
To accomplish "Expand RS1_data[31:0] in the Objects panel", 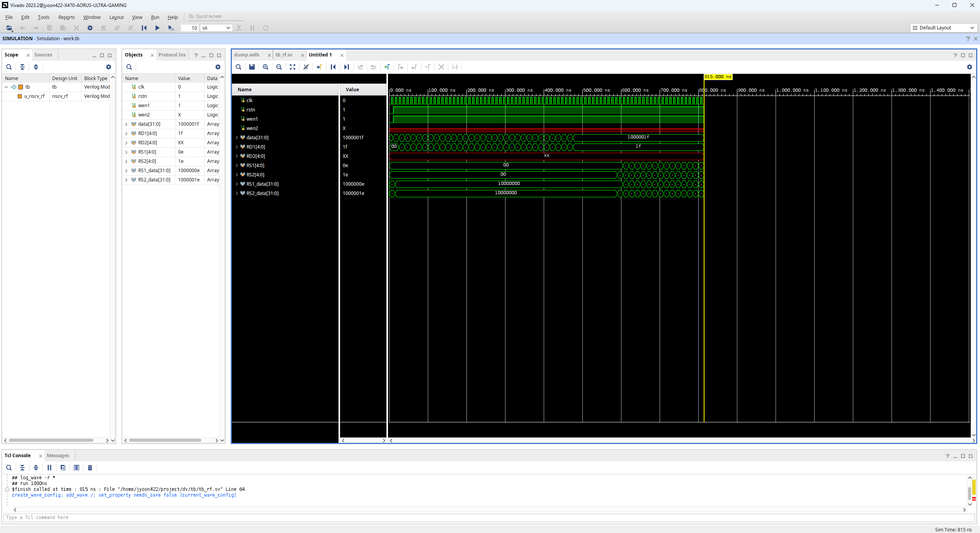I will [x=126, y=171].
